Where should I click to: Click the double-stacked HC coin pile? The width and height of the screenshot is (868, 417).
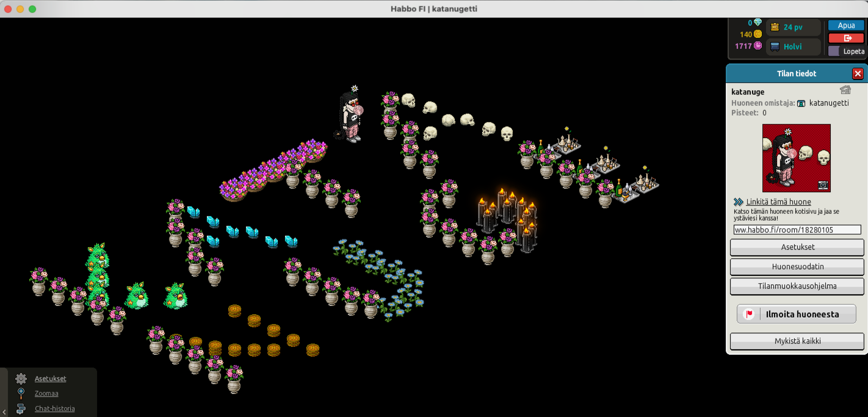click(x=215, y=348)
